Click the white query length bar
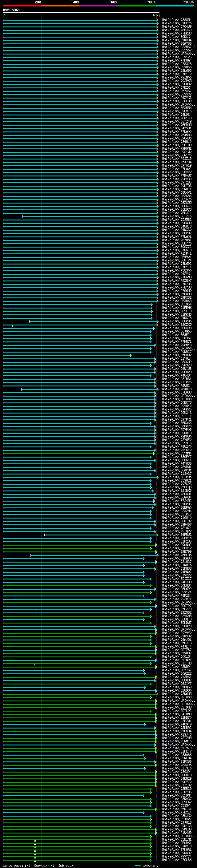197x868 pixels. pyautogui.click(x=81, y=13)
